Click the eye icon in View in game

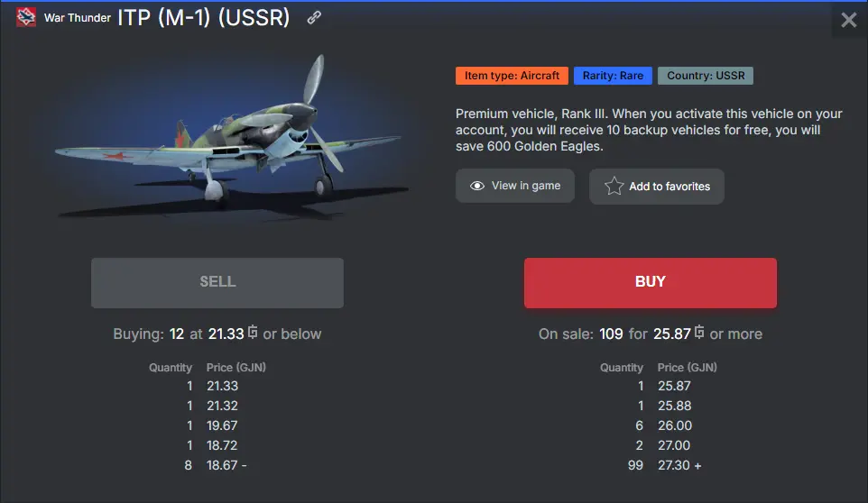pos(477,186)
